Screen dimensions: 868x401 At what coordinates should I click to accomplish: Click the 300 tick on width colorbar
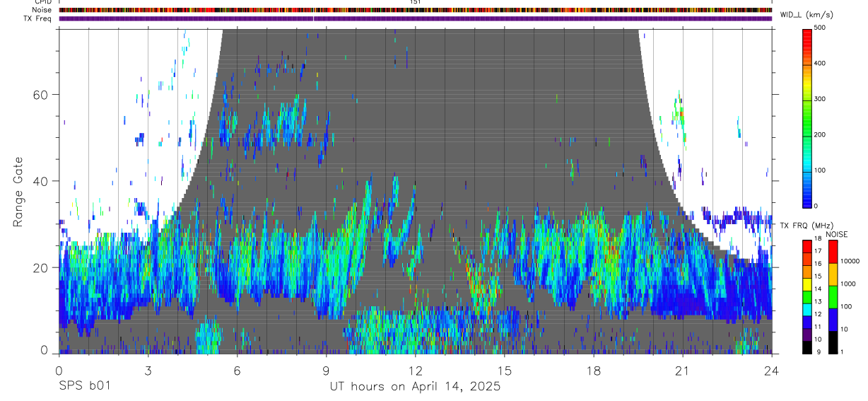(x=821, y=99)
